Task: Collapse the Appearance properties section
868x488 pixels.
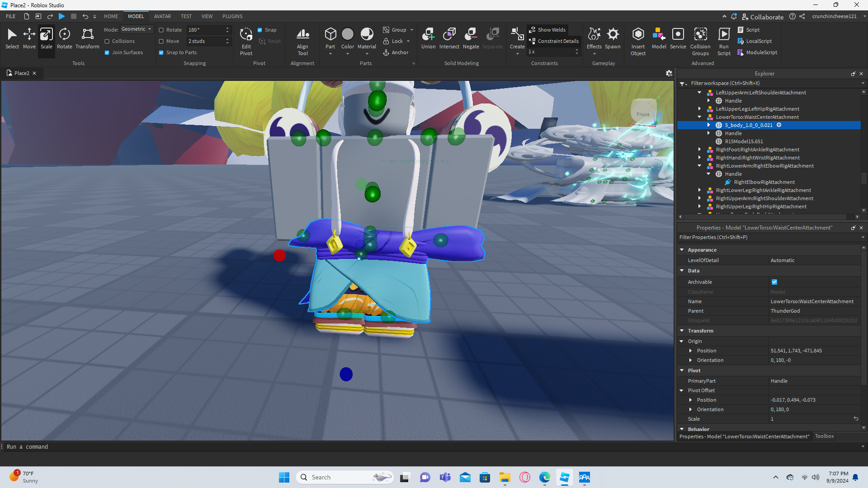Action: [682, 250]
